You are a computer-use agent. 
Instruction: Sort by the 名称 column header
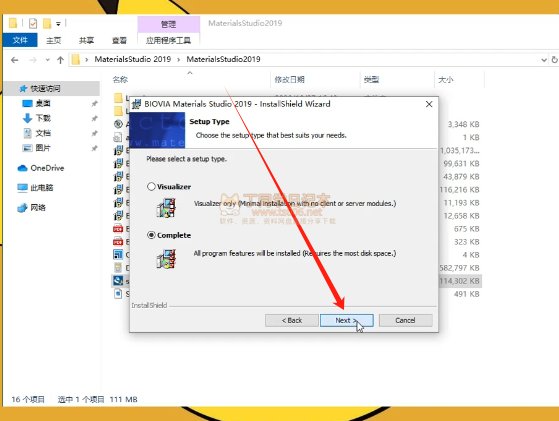point(120,79)
